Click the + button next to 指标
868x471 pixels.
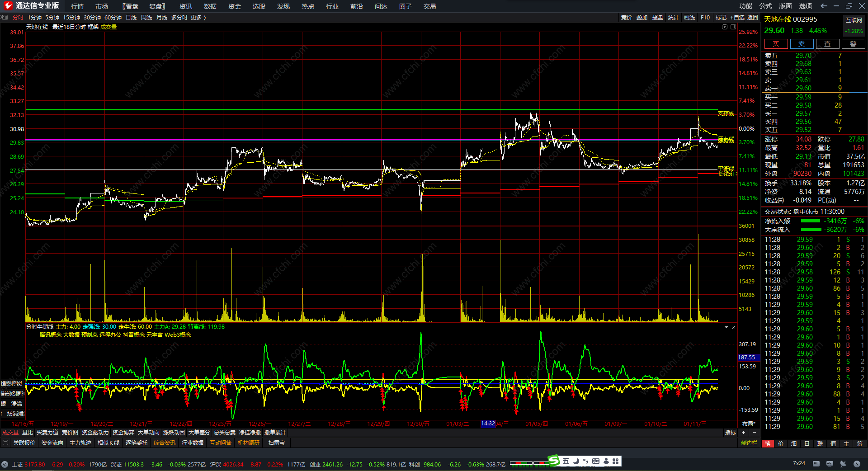(x=743, y=433)
